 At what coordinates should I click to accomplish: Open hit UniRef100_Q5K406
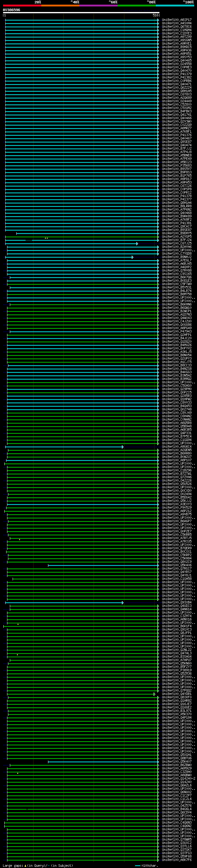[176, 565]
